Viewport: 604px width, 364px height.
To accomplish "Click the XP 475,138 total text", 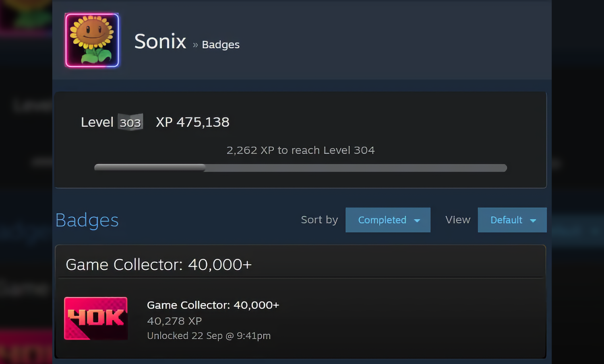I will (192, 122).
